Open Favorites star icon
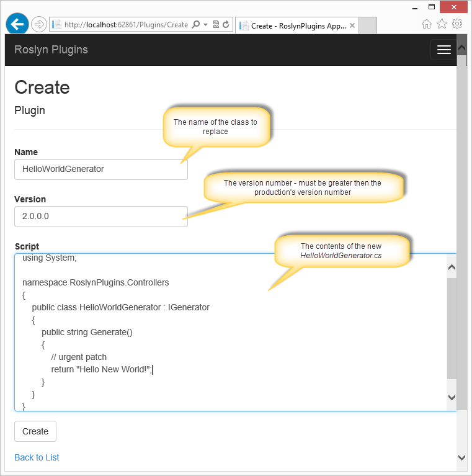 tap(442, 24)
